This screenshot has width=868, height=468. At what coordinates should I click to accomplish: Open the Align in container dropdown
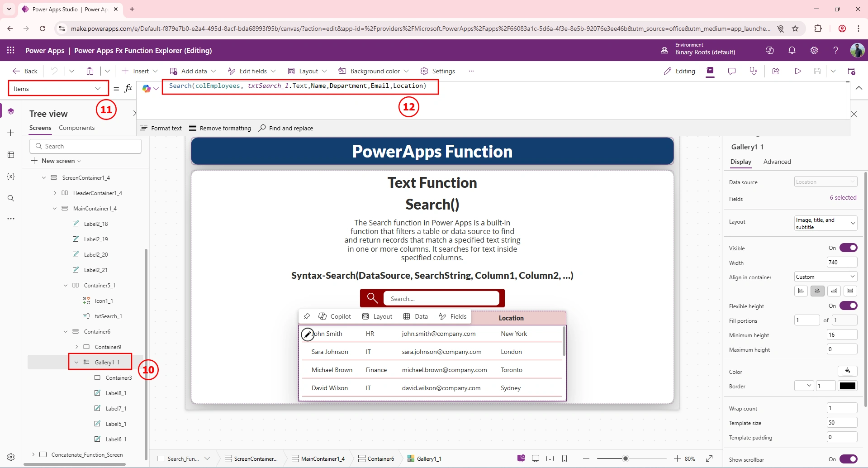[x=825, y=277]
